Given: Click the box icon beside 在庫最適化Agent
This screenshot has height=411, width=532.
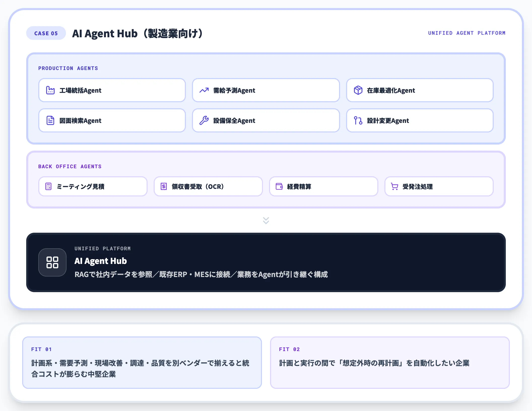Looking at the screenshot, I should click(x=358, y=90).
